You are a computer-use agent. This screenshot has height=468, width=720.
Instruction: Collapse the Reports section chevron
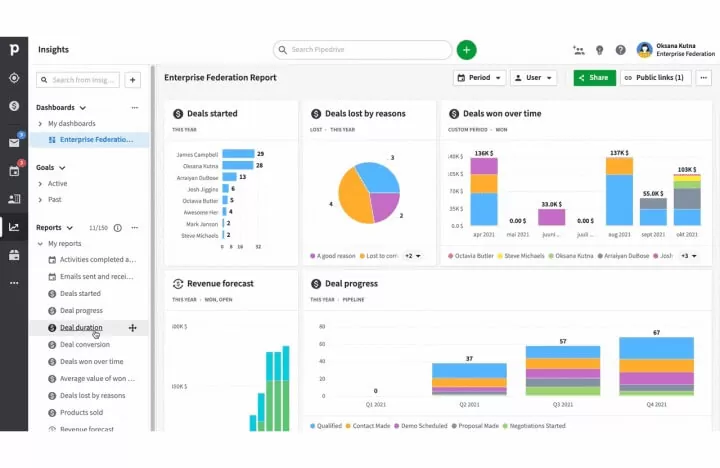pyautogui.click(x=70, y=228)
